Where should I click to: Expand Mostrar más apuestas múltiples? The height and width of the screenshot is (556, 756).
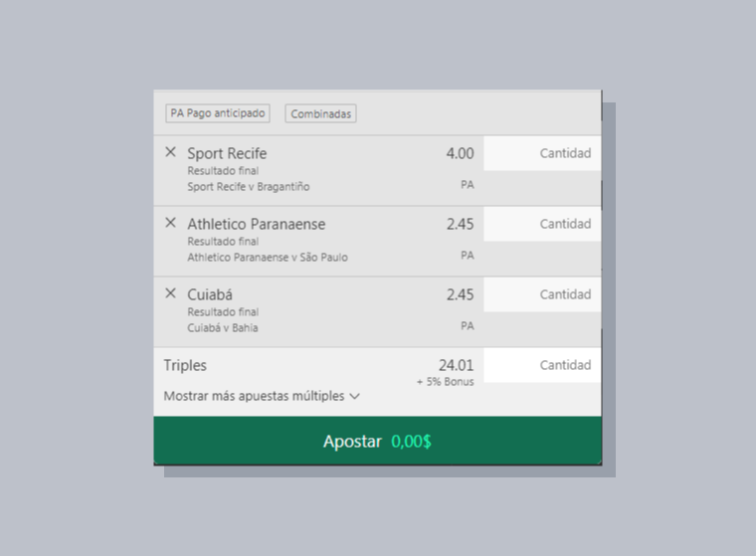(255, 396)
